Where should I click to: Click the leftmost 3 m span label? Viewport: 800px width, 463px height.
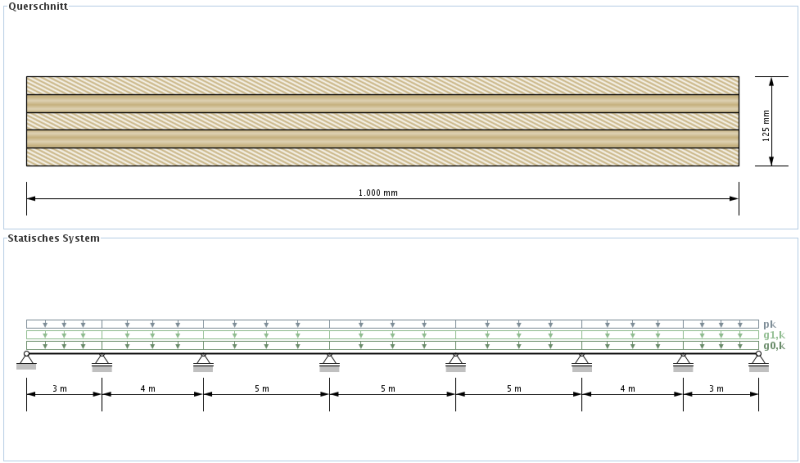point(63,388)
